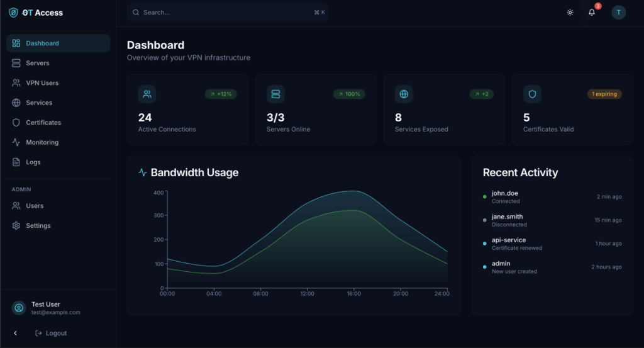Click the Logout button

point(51,333)
